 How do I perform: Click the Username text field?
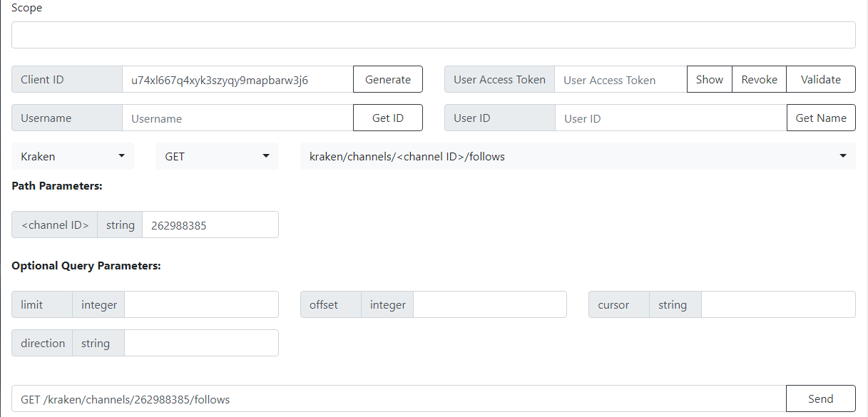tap(238, 118)
